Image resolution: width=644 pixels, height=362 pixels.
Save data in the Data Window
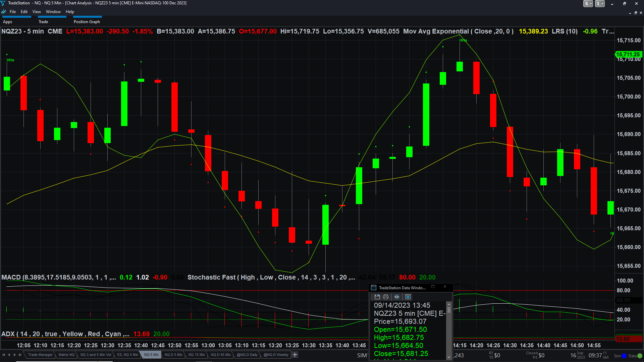pyautogui.click(x=377, y=297)
